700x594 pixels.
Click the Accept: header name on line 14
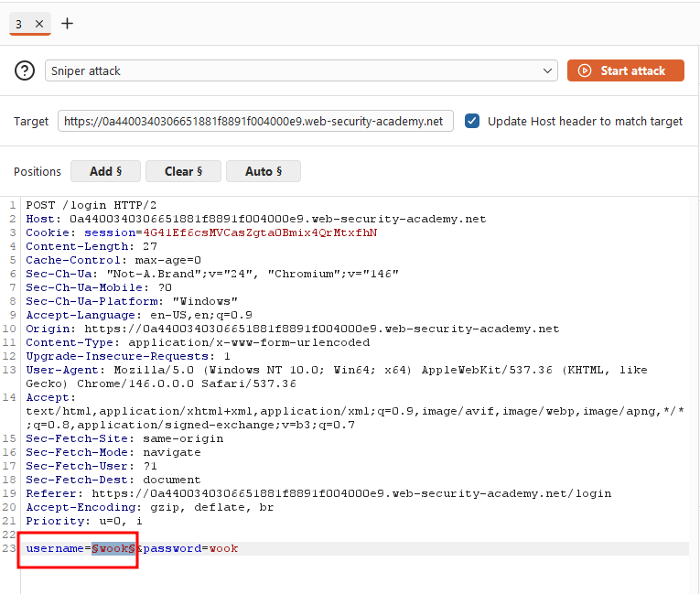(x=51, y=397)
